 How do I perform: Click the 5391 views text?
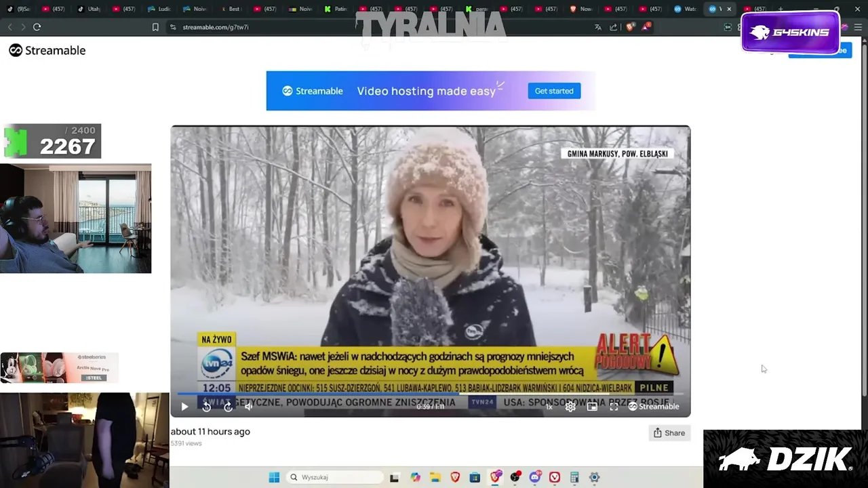tap(186, 443)
